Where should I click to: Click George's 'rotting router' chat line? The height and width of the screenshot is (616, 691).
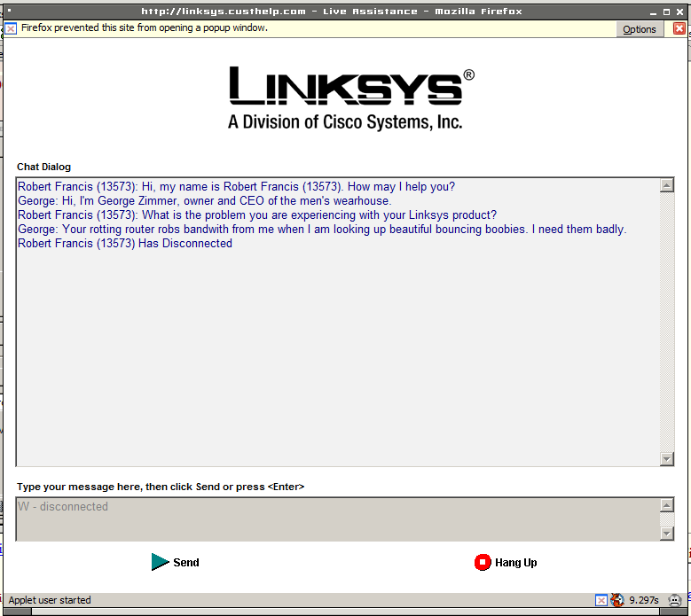322,230
